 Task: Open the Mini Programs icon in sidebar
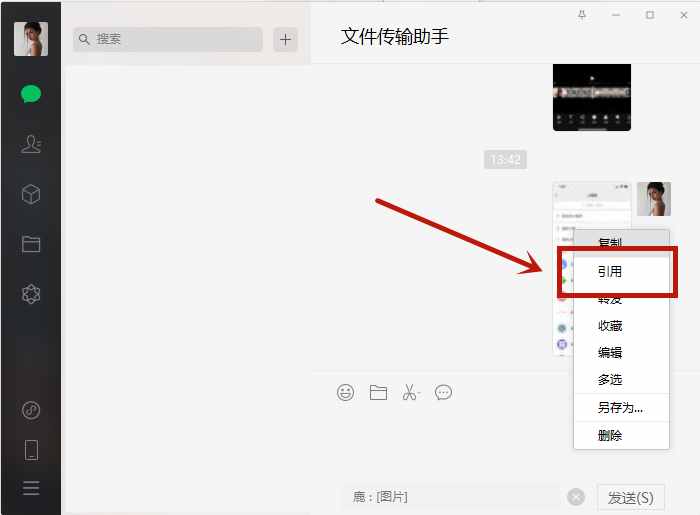[31, 410]
